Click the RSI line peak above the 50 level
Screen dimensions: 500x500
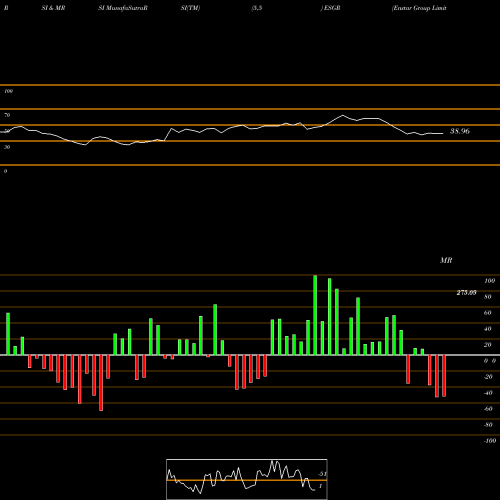pyautogui.click(x=343, y=116)
